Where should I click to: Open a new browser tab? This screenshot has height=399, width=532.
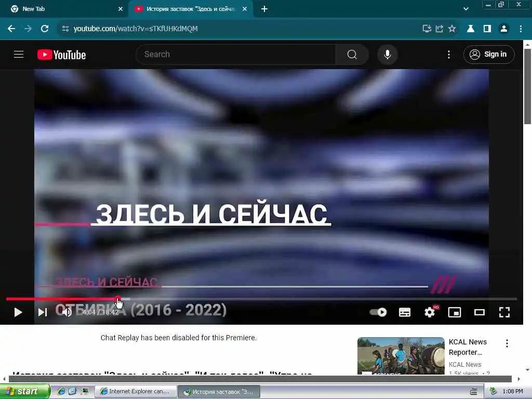pyautogui.click(x=264, y=9)
